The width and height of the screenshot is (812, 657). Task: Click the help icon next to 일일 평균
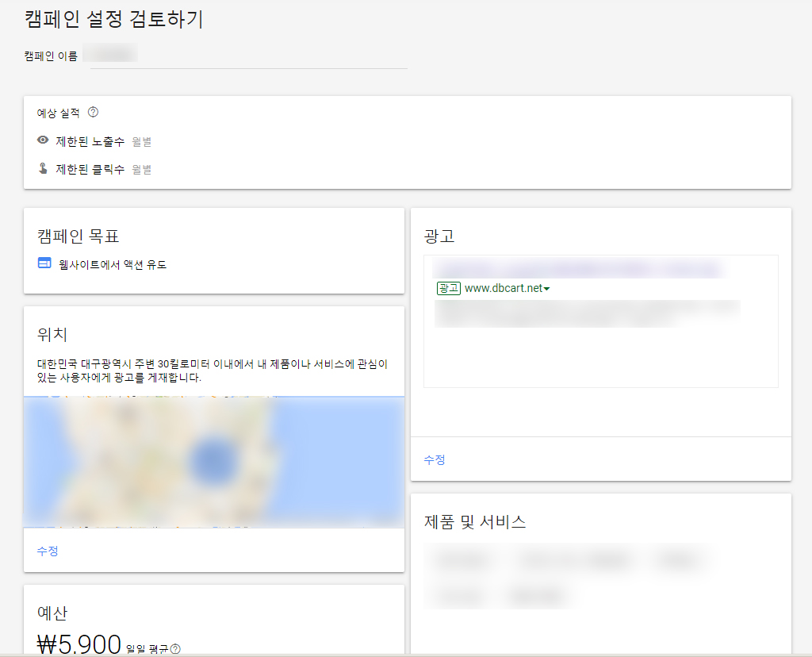[x=175, y=649]
